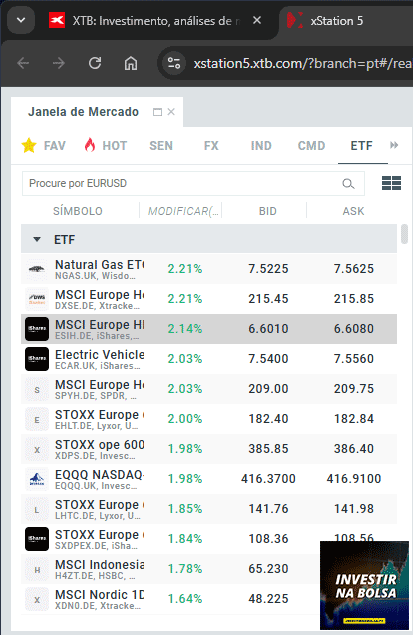Select Natural Gas ETF NGAS.UK row
The height and width of the screenshot is (635, 413).
pyautogui.click(x=209, y=269)
